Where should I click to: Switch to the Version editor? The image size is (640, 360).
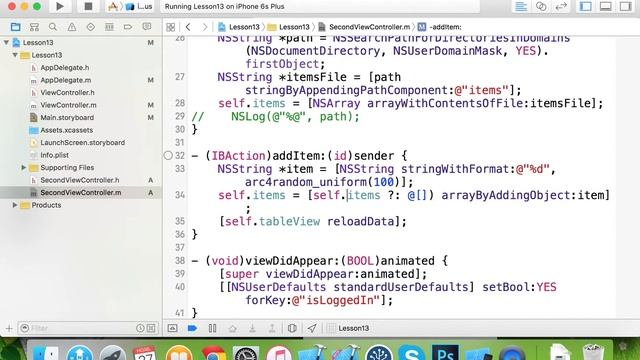pyautogui.click(x=561, y=6)
